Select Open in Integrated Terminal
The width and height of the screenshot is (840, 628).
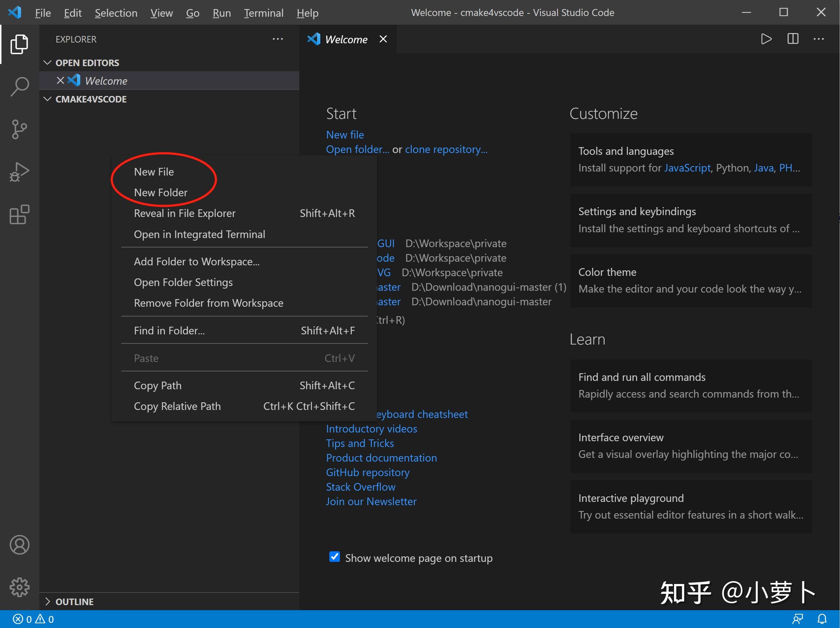pos(244,234)
